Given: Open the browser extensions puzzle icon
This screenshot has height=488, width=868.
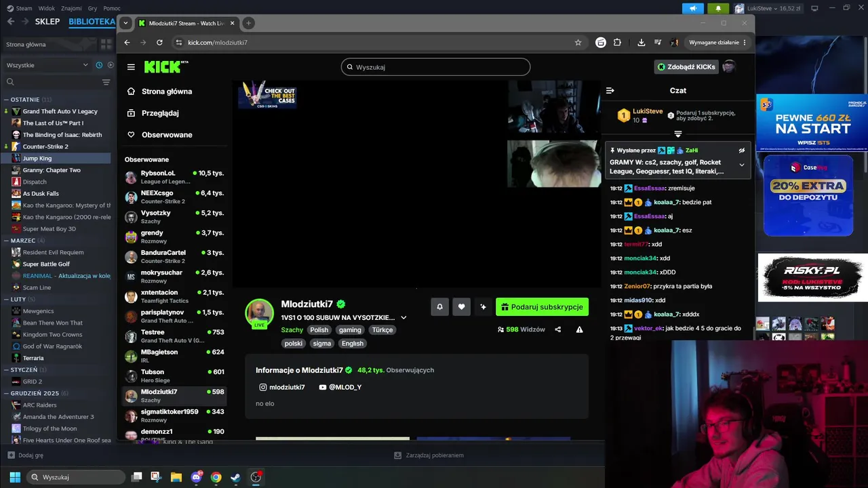Looking at the screenshot, I should 617,42.
